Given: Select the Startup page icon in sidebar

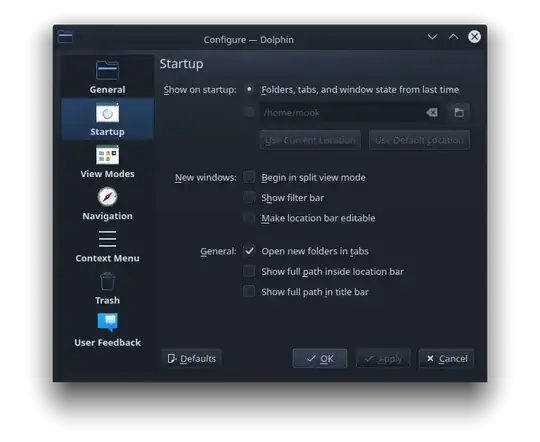Looking at the screenshot, I should point(107,113).
